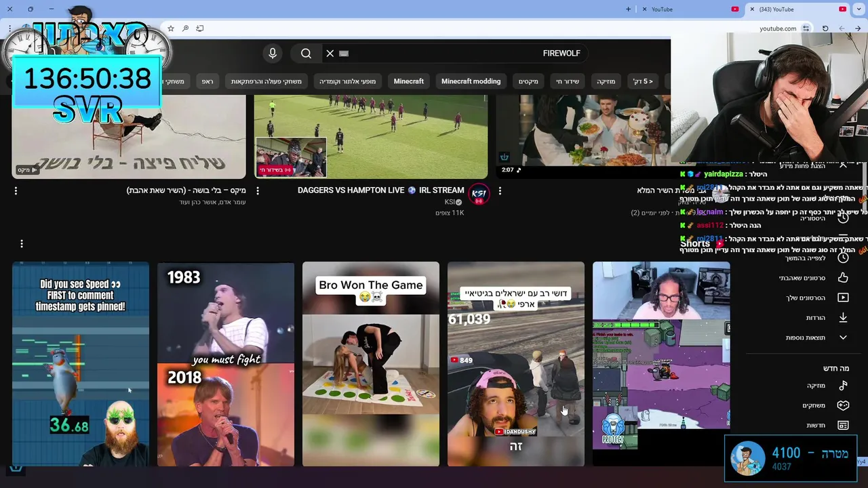Image resolution: width=868 pixels, height=488 pixels.
Task: Open לצפייה בהמשך watch later icon
Action: [843, 258]
